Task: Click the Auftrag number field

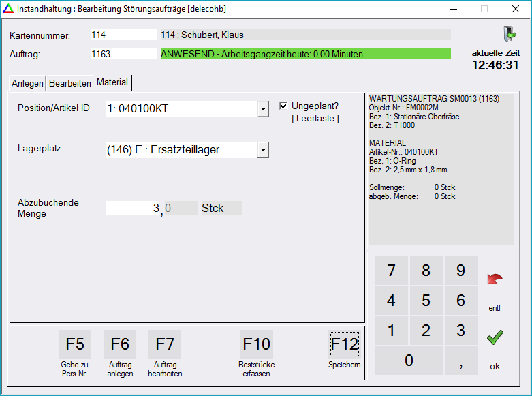Action: pyautogui.click(x=123, y=54)
